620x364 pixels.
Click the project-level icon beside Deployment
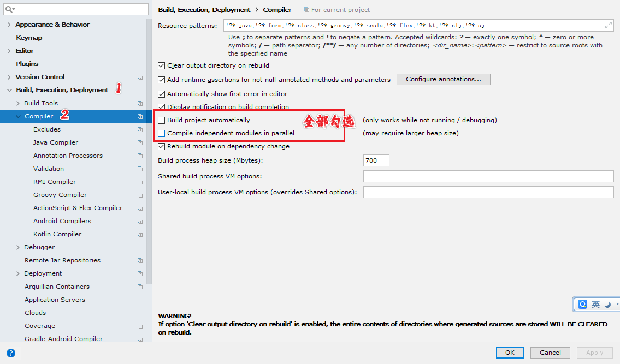140,273
